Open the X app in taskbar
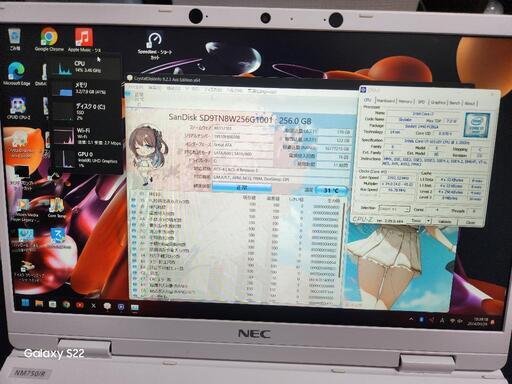The width and height of the screenshot is (512, 384). pos(93,305)
